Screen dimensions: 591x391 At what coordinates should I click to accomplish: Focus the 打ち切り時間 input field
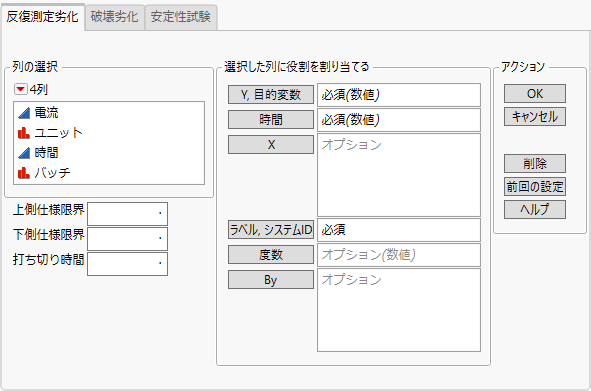coord(127,264)
